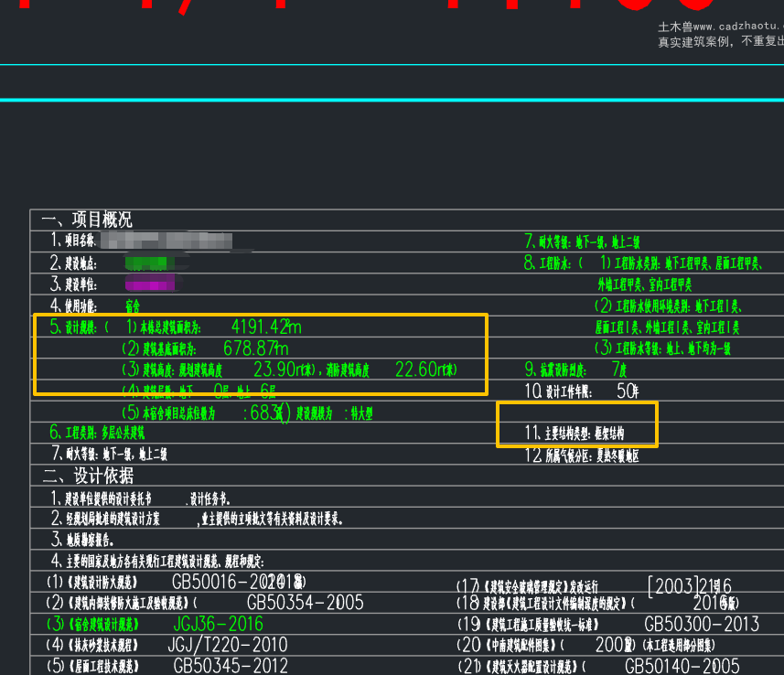Select the total floor area value 4191.42

(259, 327)
